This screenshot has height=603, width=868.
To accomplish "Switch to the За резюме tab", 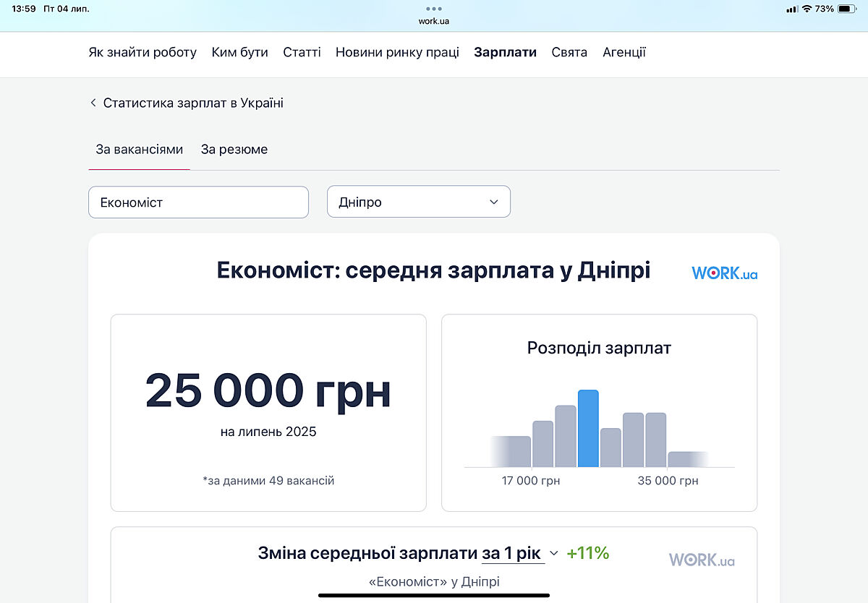I will point(234,150).
